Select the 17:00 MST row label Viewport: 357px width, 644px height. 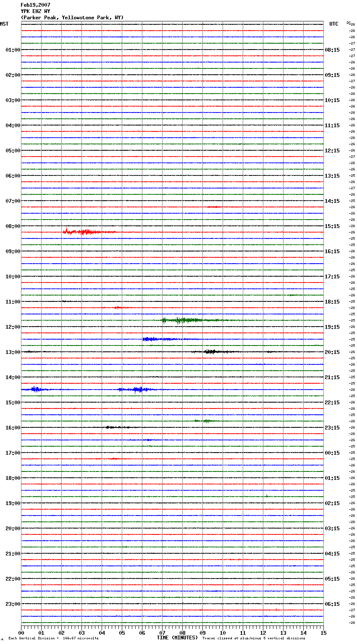click(13, 453)
